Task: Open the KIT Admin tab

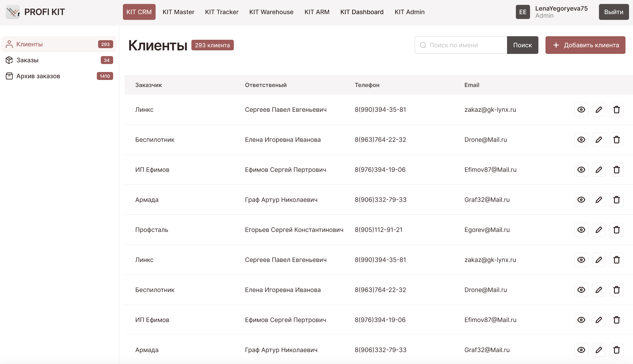Action: point(409,12)
